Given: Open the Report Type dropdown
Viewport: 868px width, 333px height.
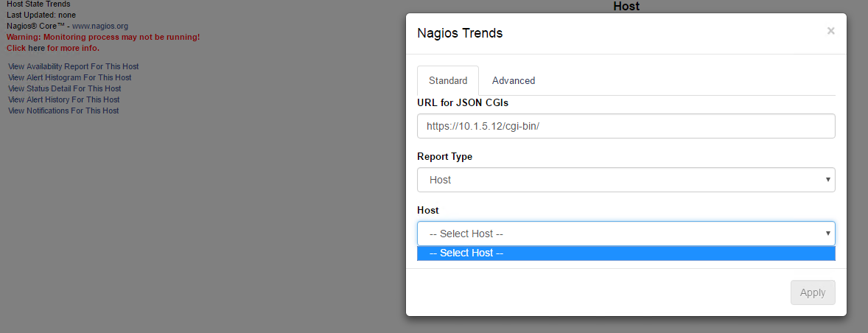Looking at the screenshot, I should click(x=626, y=180).
